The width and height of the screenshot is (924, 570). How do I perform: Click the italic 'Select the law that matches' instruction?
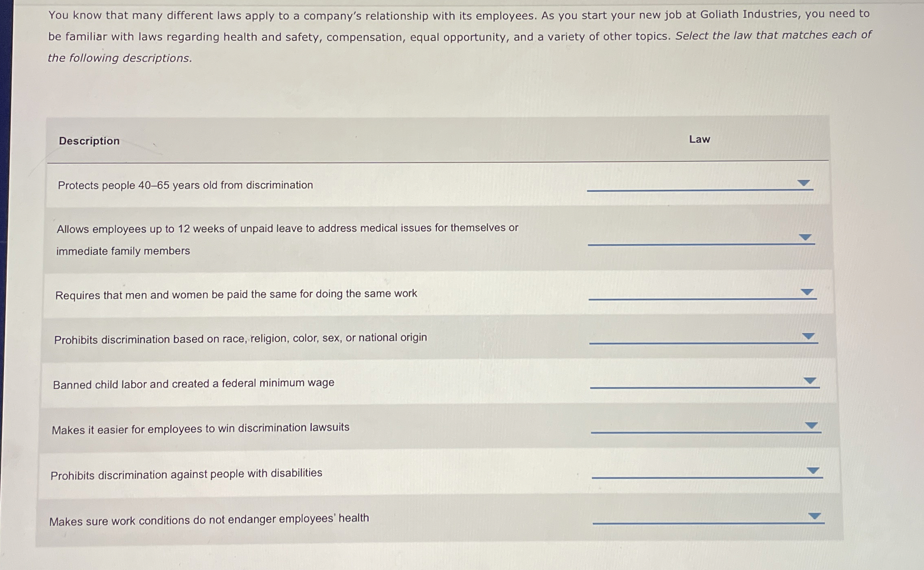pos(773,36)
